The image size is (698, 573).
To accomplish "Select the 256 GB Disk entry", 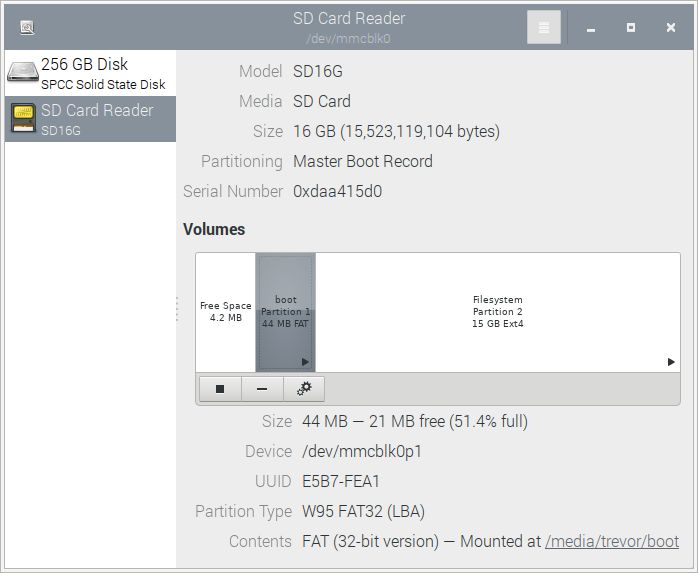I will 90,73.
